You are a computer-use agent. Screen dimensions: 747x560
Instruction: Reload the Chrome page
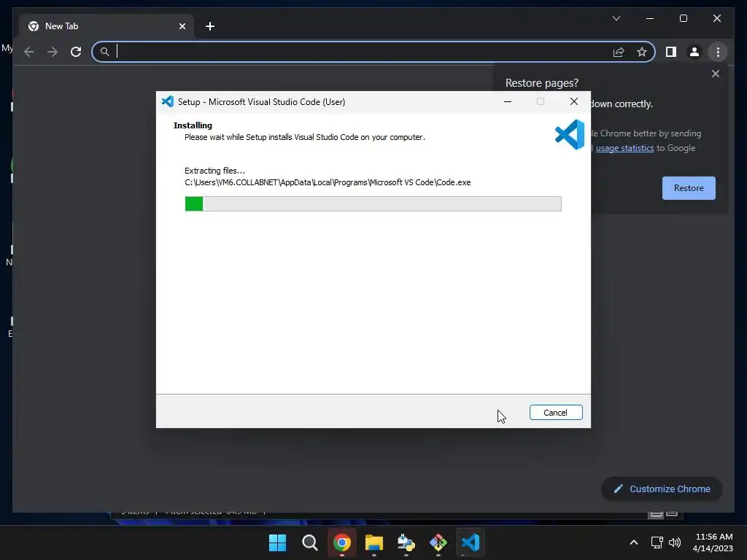pos(76,52)
